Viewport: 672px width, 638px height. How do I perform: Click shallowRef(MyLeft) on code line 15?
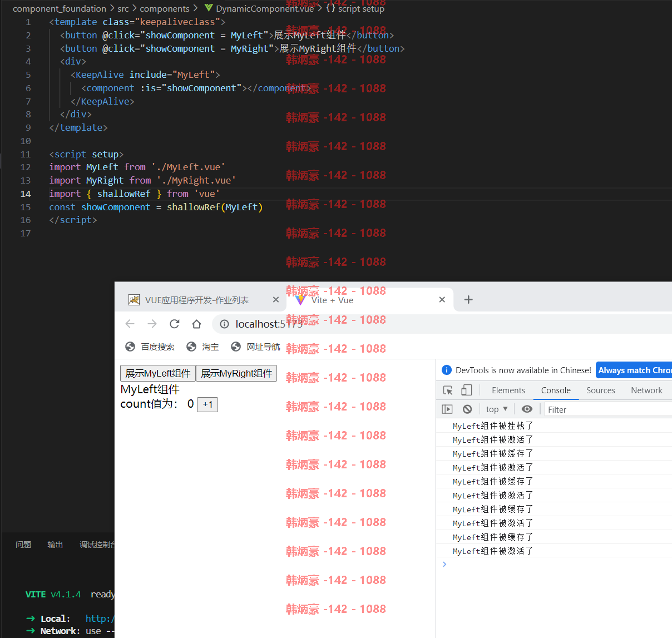(x=215, y=207)
